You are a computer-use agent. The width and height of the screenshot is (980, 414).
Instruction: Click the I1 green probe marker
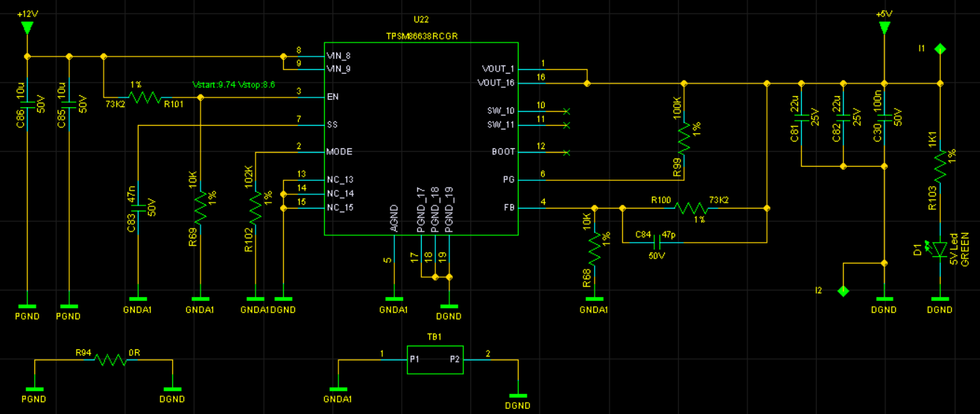point(941,48)
